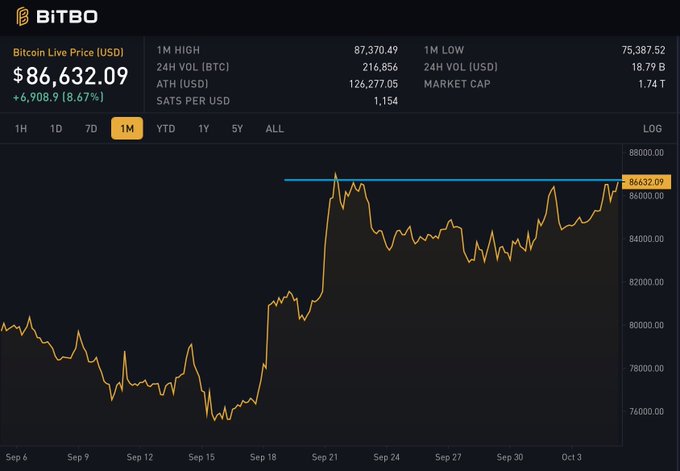Click the Sep 30 date axis label
The width and height of the screenshot is (680, 471).
pyautogui.click(x=510, y=457)
